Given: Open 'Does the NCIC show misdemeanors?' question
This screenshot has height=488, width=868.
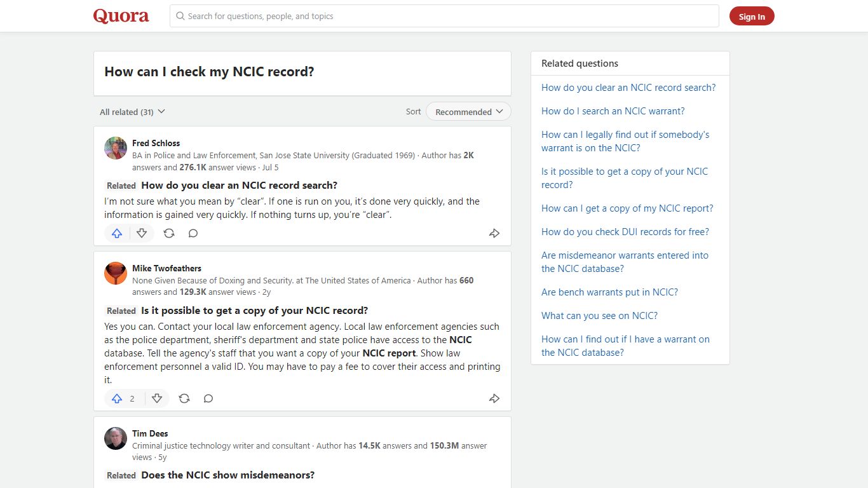Looking at the screenshot, I should point(227,475).
